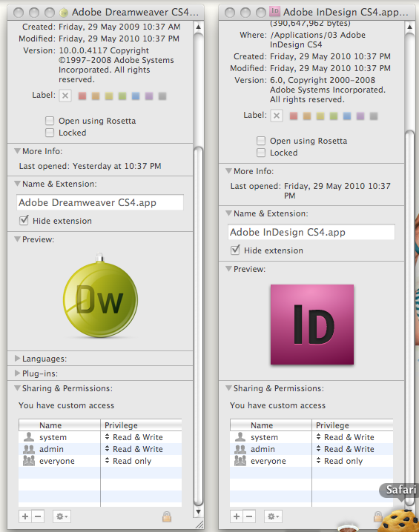419x532 pixels.
Task: Apply red label to Dreamweaver
Action: point(82,96)
